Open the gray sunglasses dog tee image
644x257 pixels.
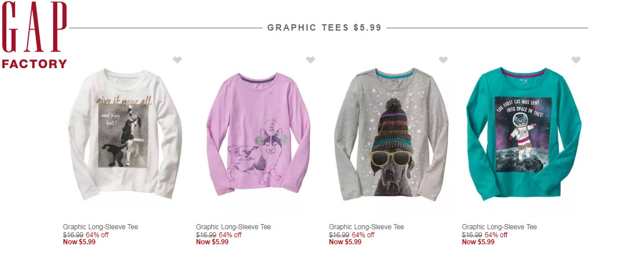click(x=391, y=133)
